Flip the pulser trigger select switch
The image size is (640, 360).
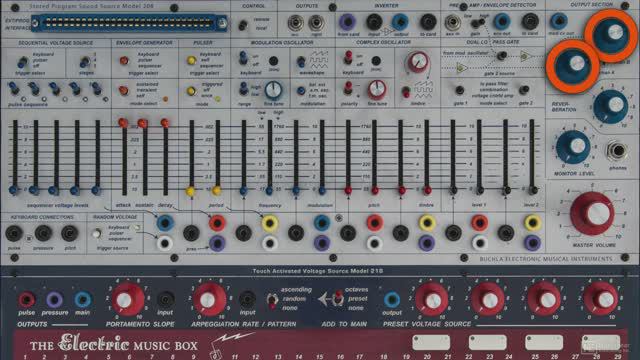191,61
